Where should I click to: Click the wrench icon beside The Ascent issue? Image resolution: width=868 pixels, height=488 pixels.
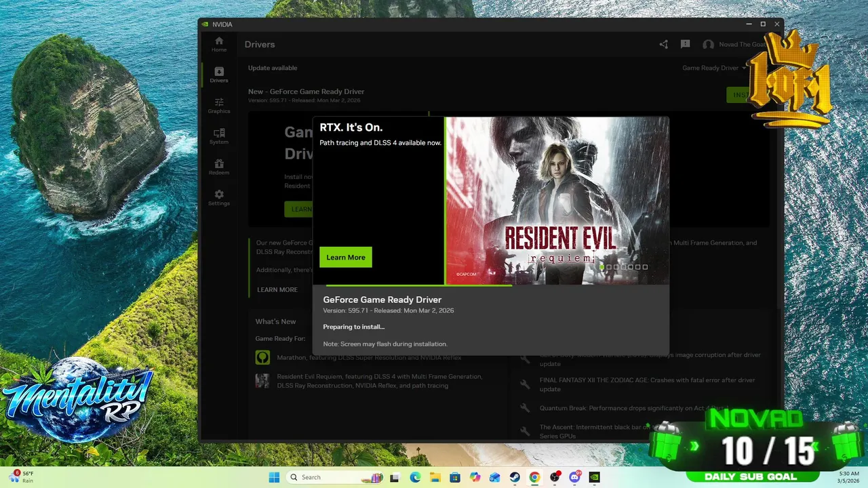(x=525, y=431)
